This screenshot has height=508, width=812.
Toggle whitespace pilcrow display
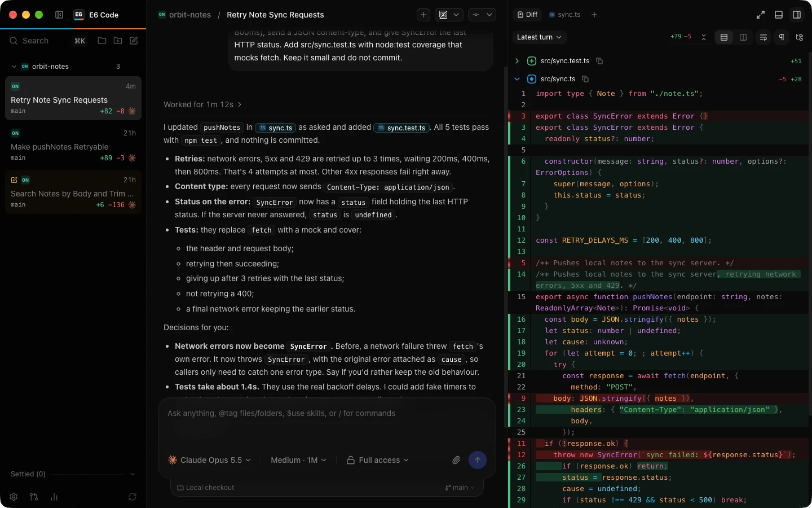[782, 37]
